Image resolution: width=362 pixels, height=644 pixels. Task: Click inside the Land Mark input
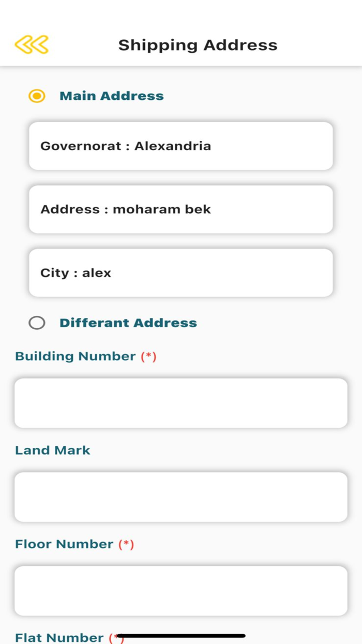coord(181,496)
